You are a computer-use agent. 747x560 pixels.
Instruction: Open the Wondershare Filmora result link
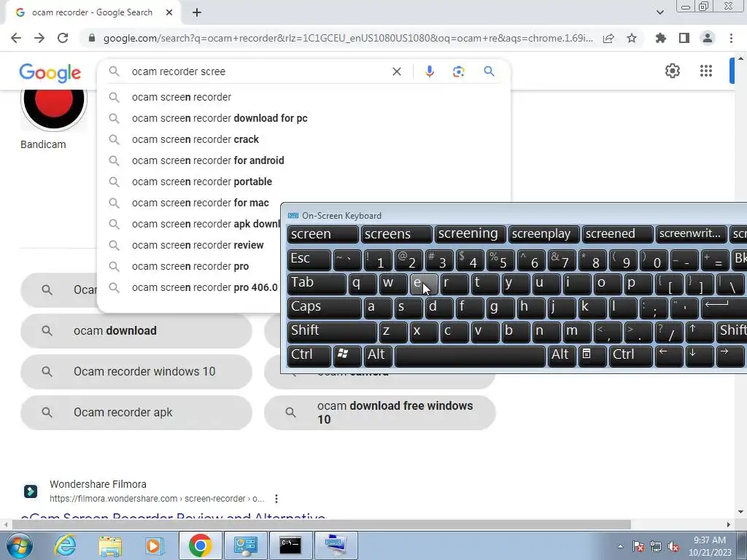coord(173,517)
